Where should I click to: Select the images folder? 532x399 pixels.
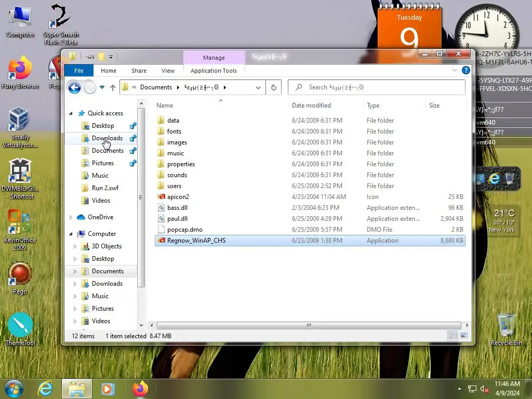tap(310, 142)
